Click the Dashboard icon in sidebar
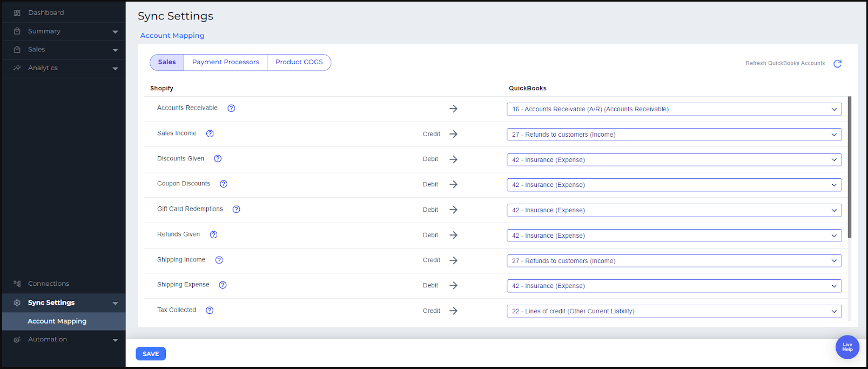This screenshot has width=868, height=369. (x=17, y=12)
